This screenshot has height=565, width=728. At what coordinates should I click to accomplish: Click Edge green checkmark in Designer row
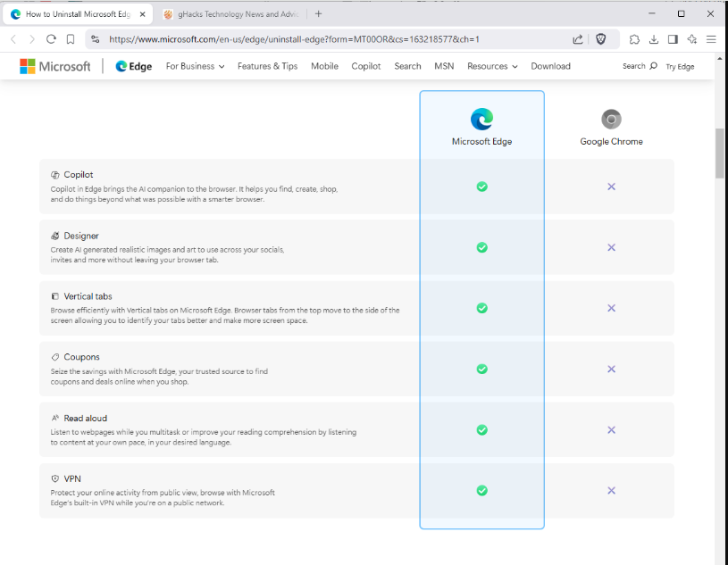[x=482, y=247]
